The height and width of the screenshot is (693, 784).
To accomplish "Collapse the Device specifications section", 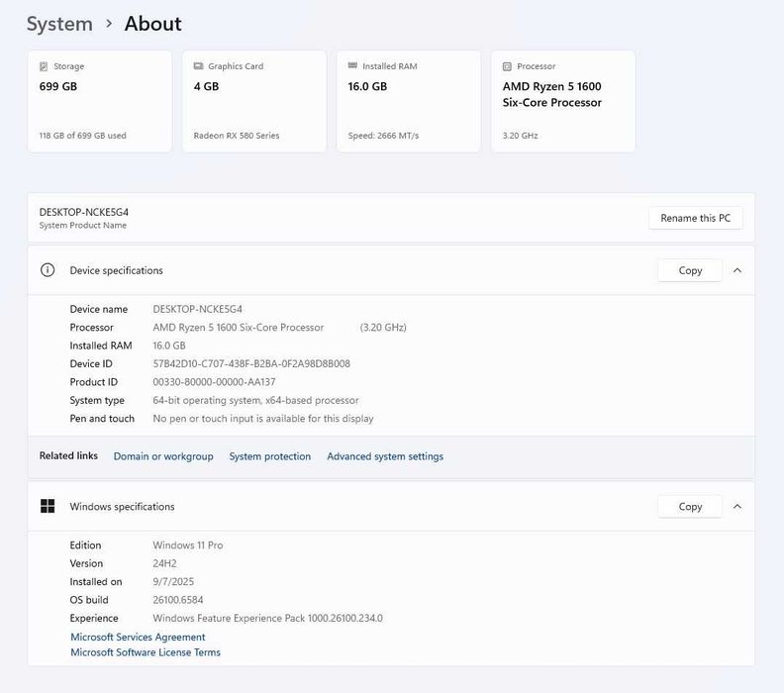I will coord(737,270).
